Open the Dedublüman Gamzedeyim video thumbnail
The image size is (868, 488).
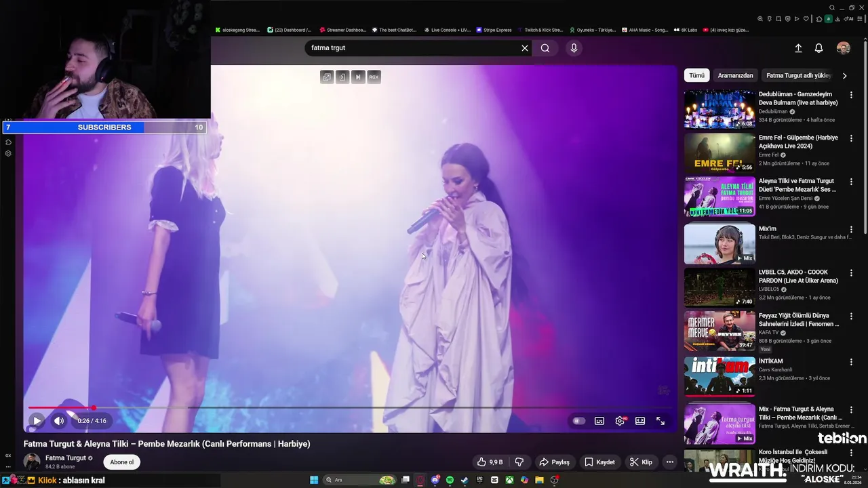pos(719,109)
